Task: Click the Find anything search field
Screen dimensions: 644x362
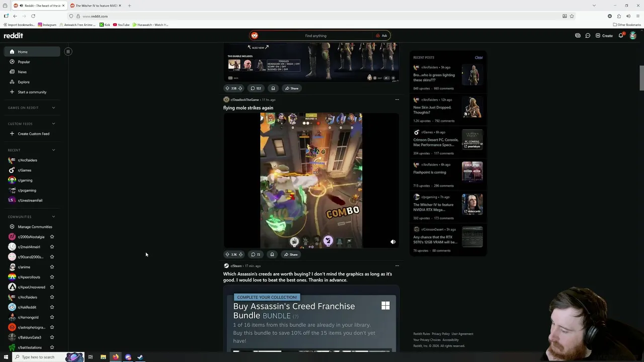Action: (x=315, y=36)
